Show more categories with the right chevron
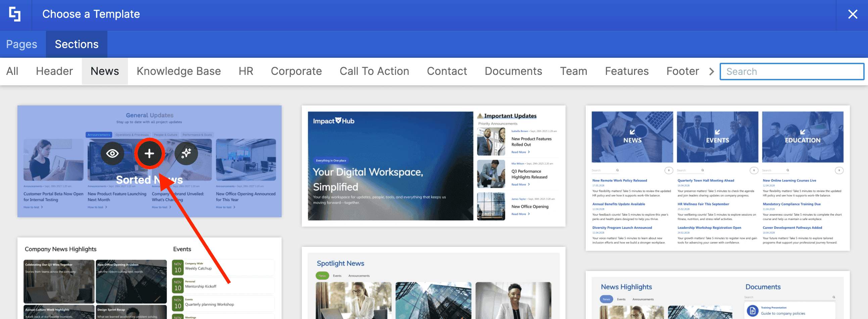 [x=711, y=72]
